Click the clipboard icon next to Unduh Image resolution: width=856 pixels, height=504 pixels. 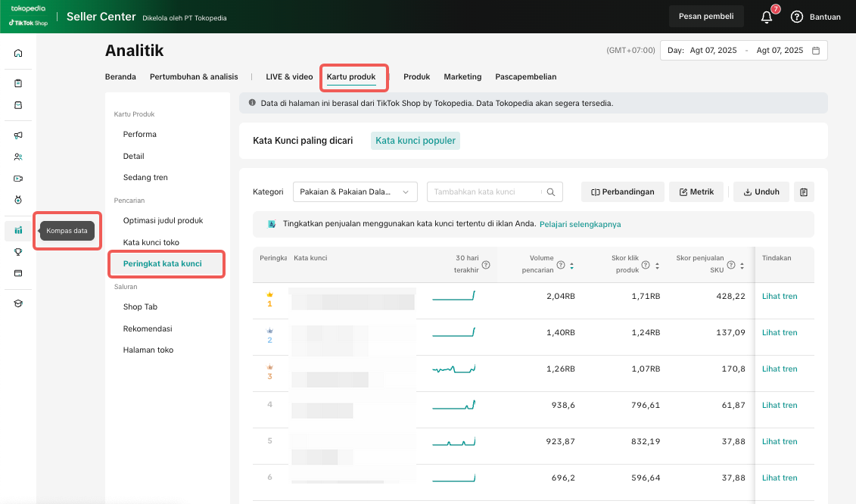pos(803,192)
